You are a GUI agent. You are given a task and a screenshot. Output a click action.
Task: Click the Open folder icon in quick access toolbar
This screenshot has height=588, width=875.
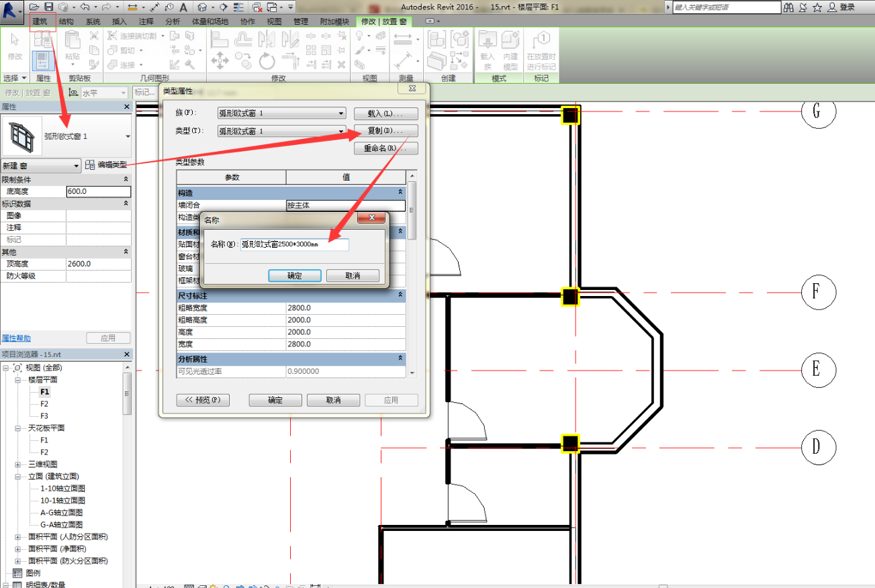[34, 7]
